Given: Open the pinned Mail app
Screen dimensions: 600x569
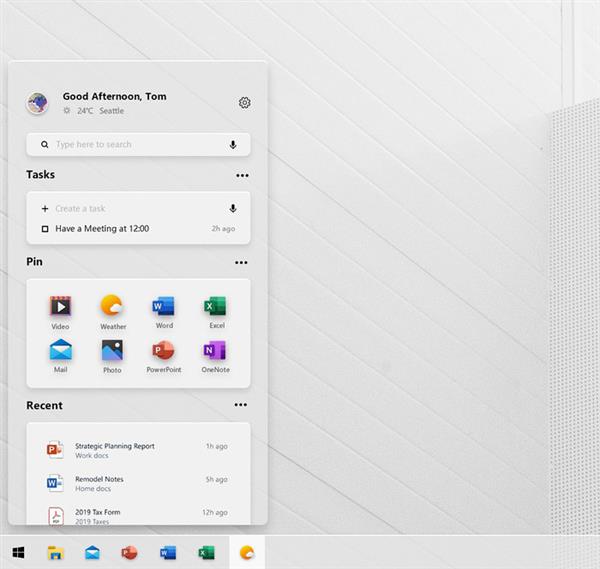Looking at the screenshot, I should click(61, 350).
